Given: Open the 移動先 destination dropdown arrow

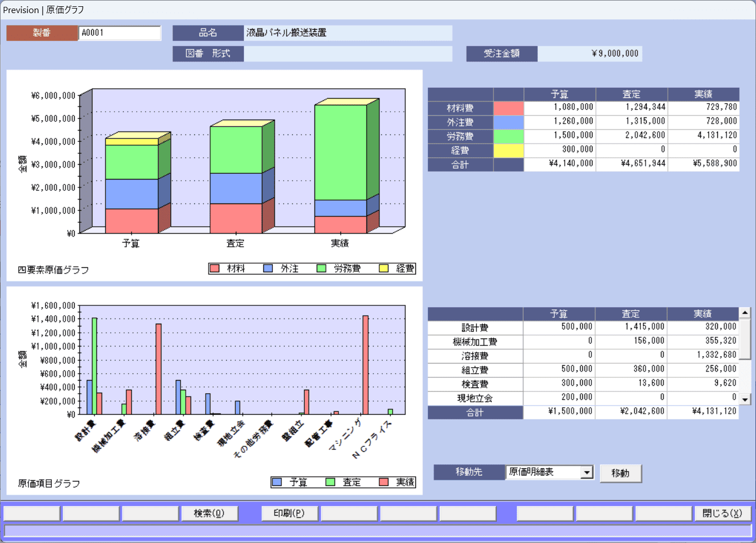Looking at the screenshot, I should tap(587, 472).
